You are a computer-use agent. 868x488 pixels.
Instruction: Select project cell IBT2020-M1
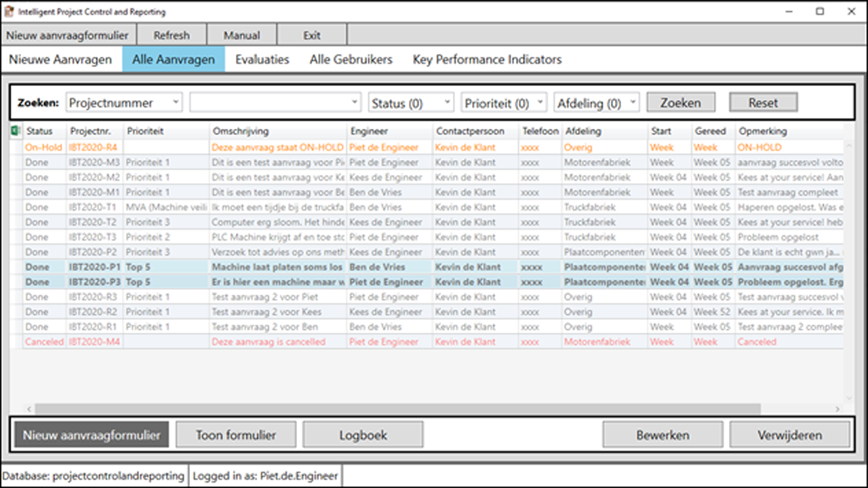[94, 192]
